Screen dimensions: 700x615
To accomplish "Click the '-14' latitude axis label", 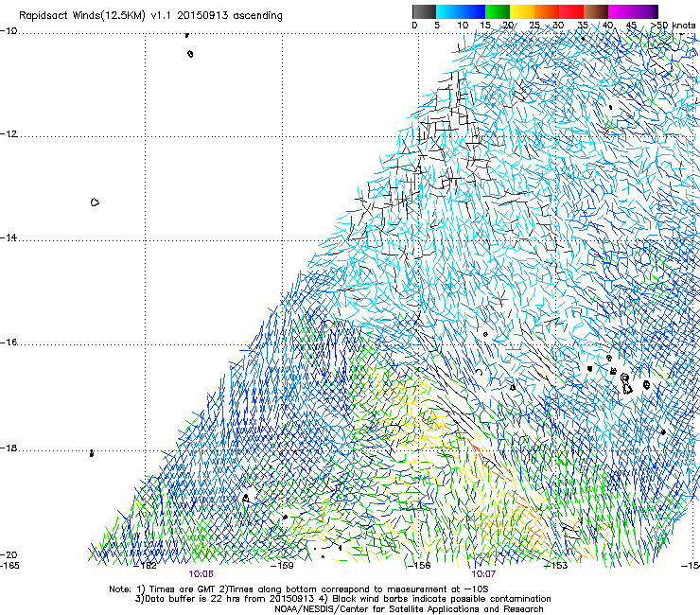I will [9, 237].
